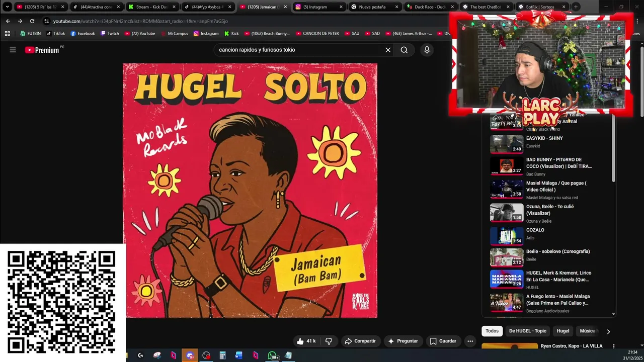Open the bookmarks bar apps grid icon
This screenshot has width=644, height=362.
7,34
